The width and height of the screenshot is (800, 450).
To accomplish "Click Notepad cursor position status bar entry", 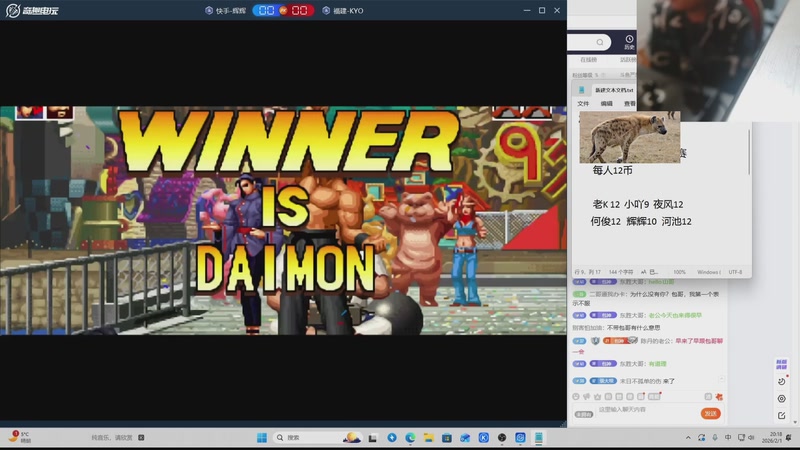I will (588, 272).
